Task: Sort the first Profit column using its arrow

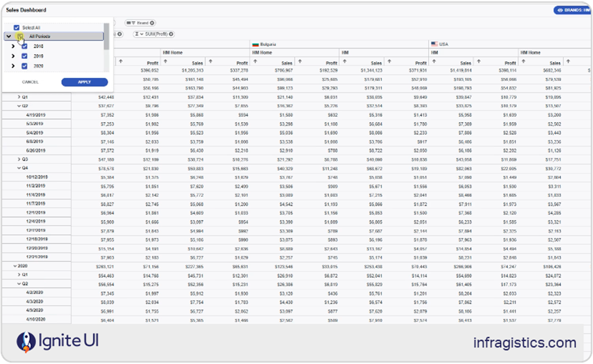Action: (x=120, y=60)
